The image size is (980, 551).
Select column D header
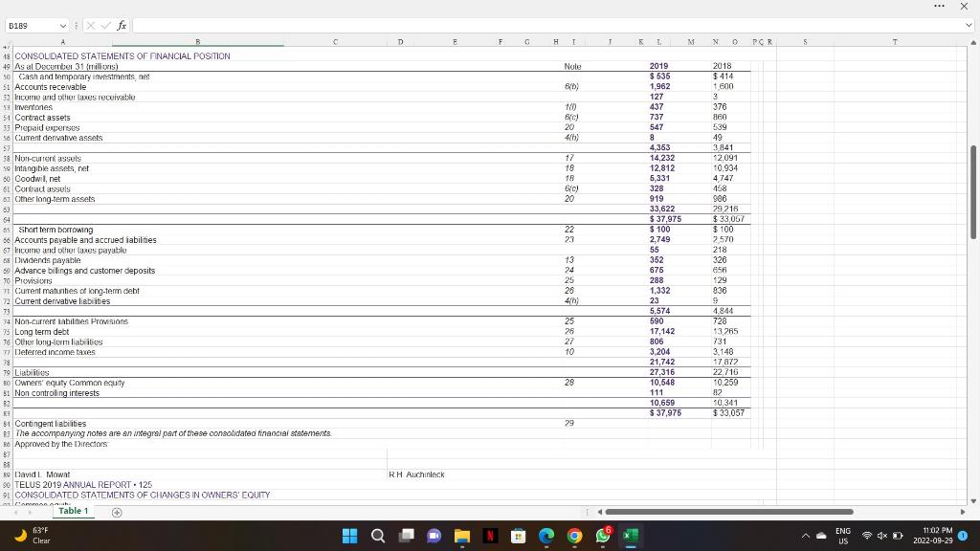[401, 42]
